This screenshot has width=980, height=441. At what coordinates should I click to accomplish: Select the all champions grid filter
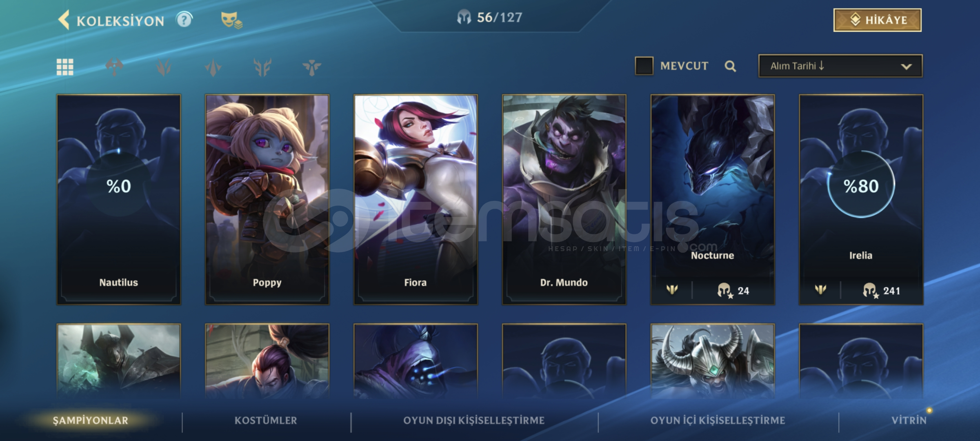pos(65,67)
